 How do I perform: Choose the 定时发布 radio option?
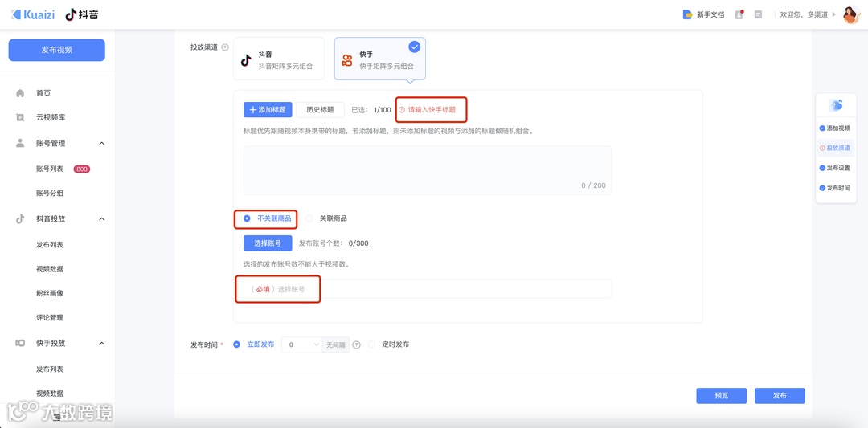(371, 344)
